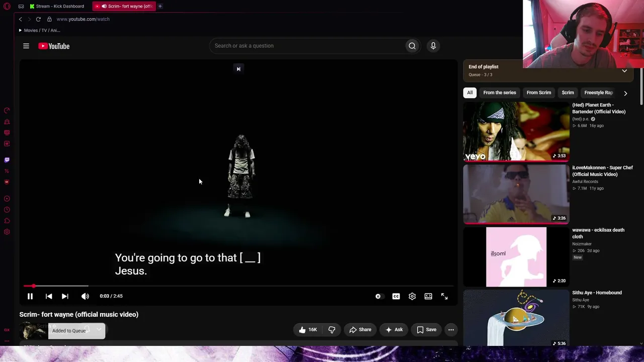Dislike this video
This screenshot has height=362, width=644.
(332, 330)
